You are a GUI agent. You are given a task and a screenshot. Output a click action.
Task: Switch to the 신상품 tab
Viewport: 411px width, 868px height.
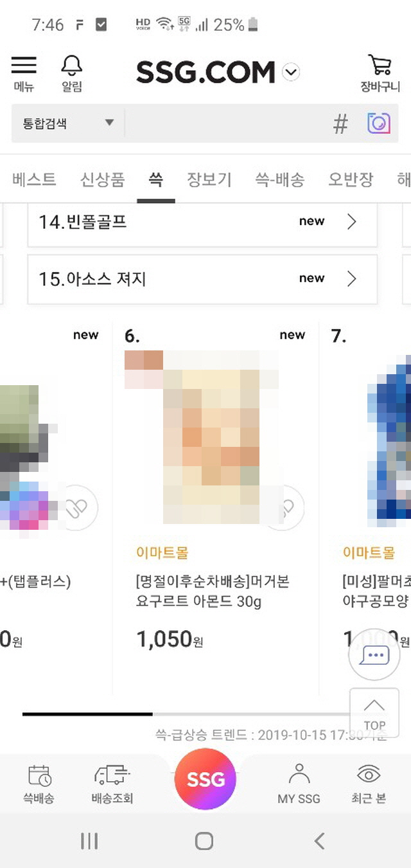102,179
